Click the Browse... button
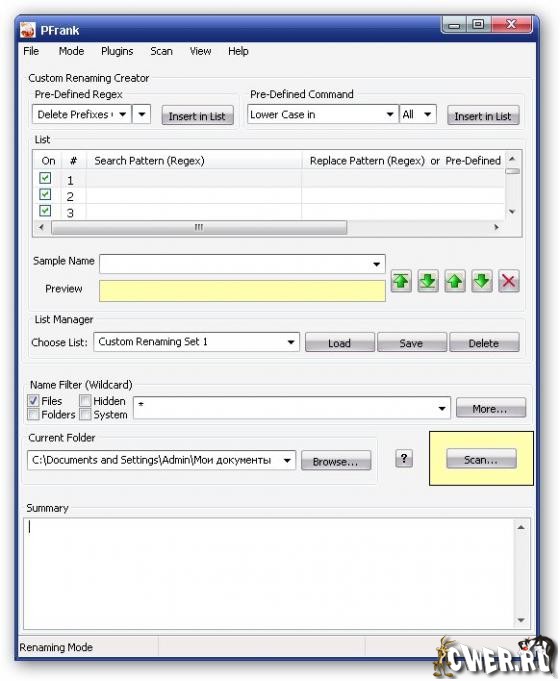This screenshot has height=681, width=560. pos(336,461)
